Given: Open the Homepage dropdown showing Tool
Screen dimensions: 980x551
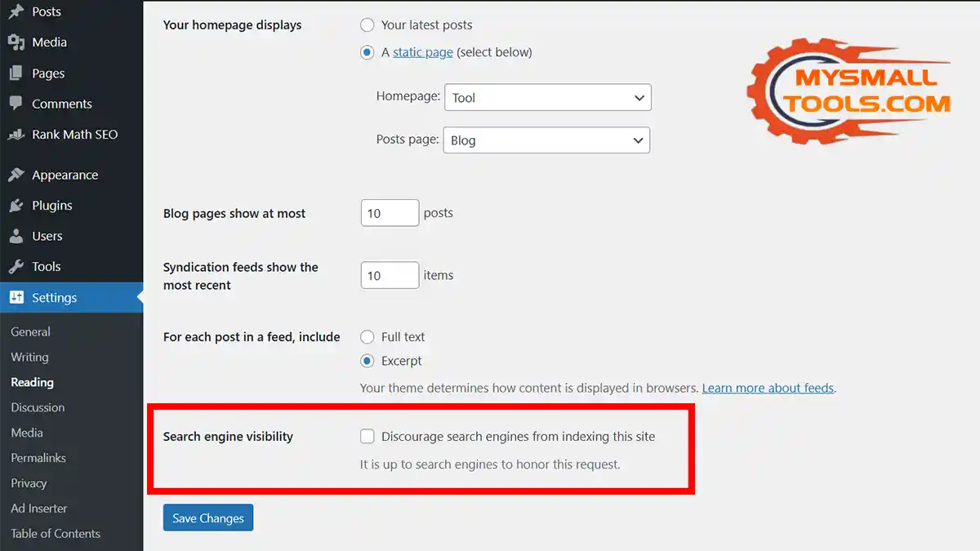Looking at the screenshot, I should (547, 97).
